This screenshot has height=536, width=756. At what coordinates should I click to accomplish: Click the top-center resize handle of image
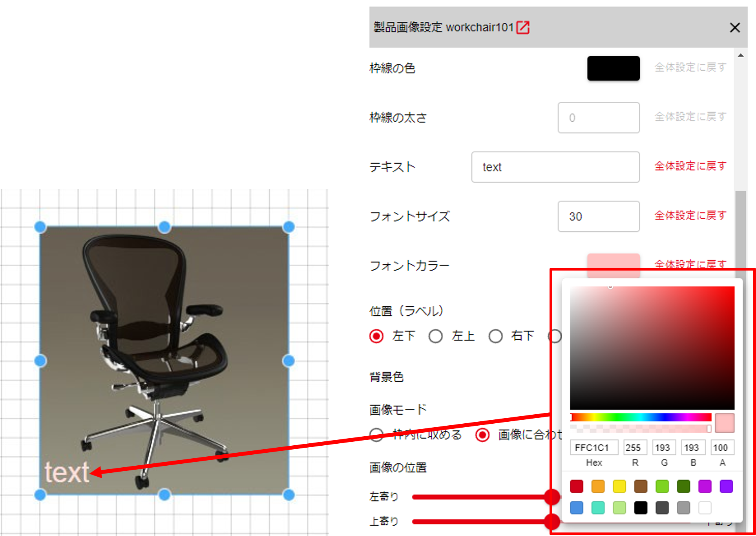164,227
